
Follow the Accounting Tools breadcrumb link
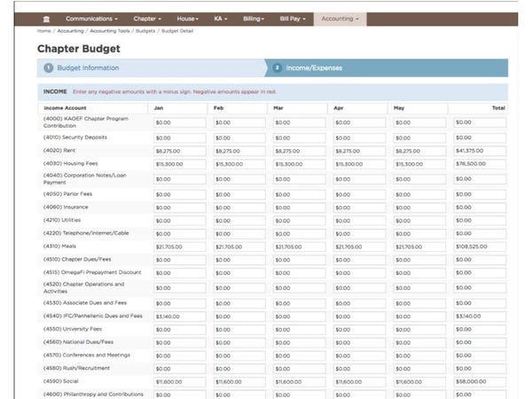[x=110, y=31]
